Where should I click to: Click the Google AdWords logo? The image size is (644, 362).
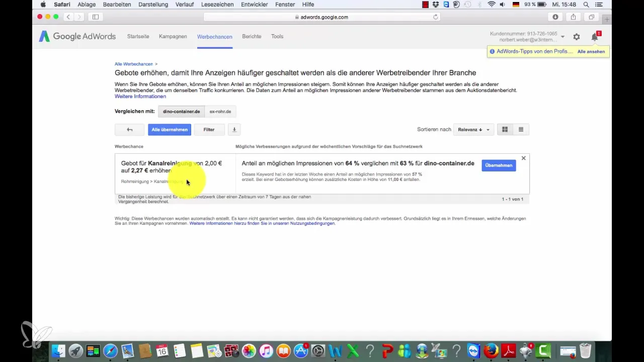(x=77, y=37)
